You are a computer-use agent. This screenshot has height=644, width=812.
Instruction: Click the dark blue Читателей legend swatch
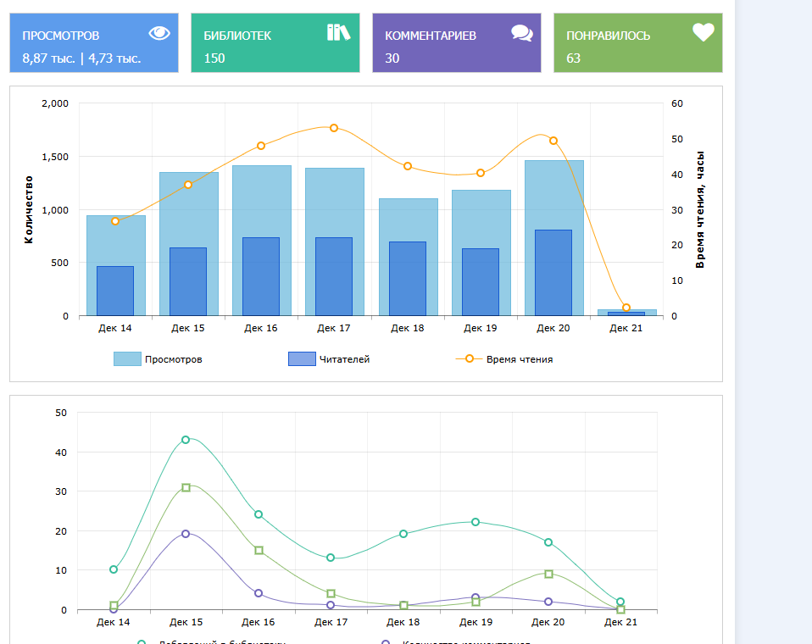(302, 359)
